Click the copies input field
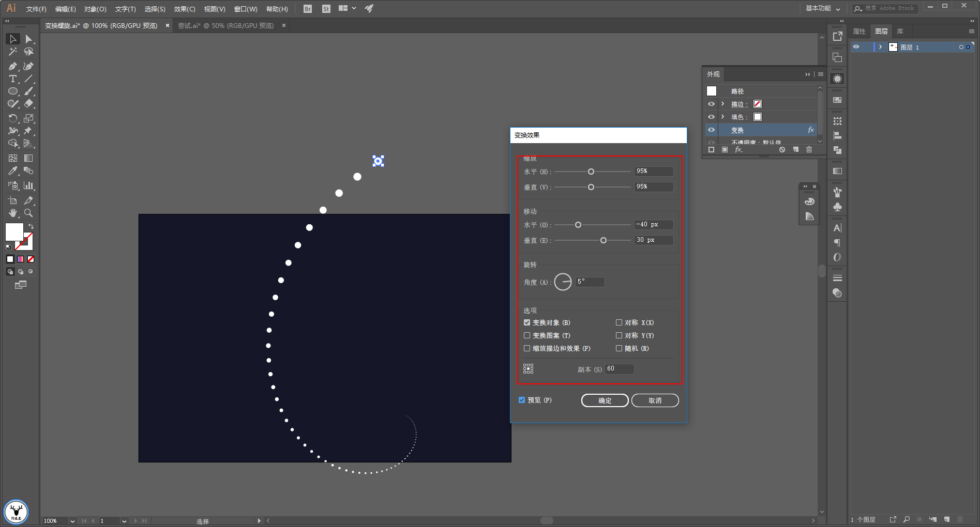Screen dimensions: 980x527 point(620,369)
